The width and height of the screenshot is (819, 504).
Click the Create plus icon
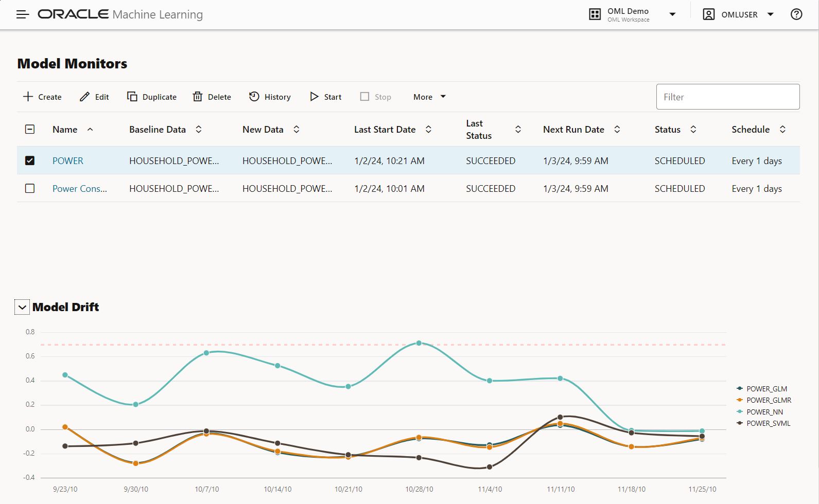(x=28, y=97)
